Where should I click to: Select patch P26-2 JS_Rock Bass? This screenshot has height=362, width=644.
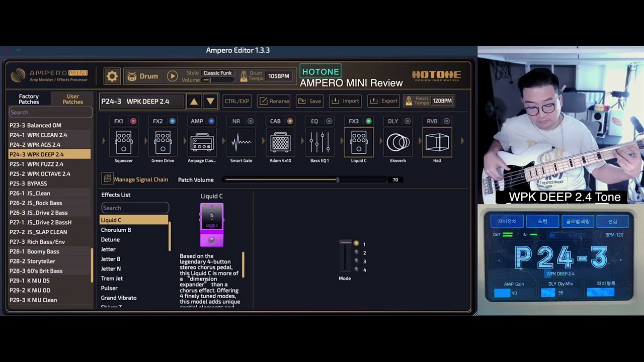click(x=49, y=203)
